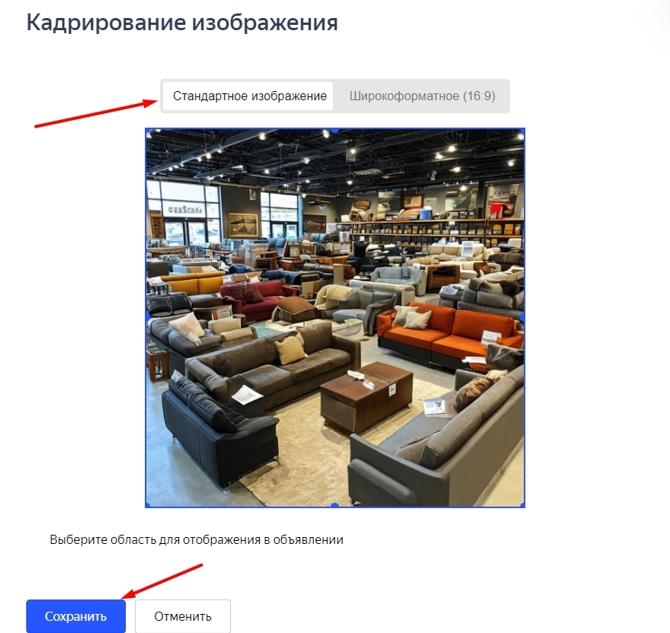Switch to Широкоформатное (16:9) format
This screenshot has height=633, width=670.
pos(422,96)
